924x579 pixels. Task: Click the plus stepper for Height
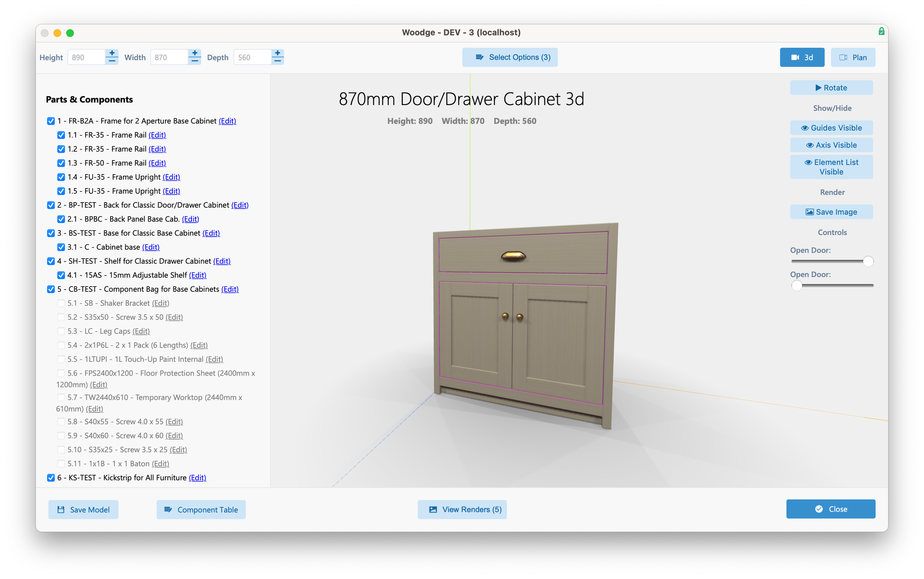pos(112,53)
